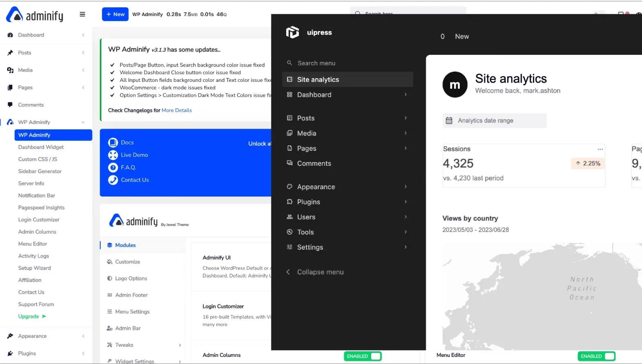The image size is (642, 364).
Task: Open the Admin Footer tab
Action: [142, 295]
